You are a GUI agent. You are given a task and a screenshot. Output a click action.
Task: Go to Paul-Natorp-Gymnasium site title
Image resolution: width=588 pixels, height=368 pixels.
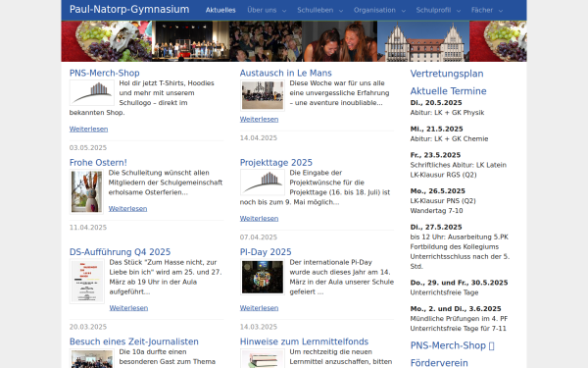(129, 10)
